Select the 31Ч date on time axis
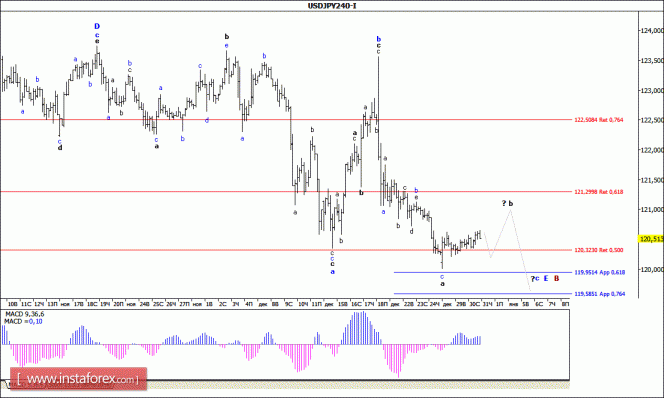Screen dimensions: 664x398 (x=487, y=304)
